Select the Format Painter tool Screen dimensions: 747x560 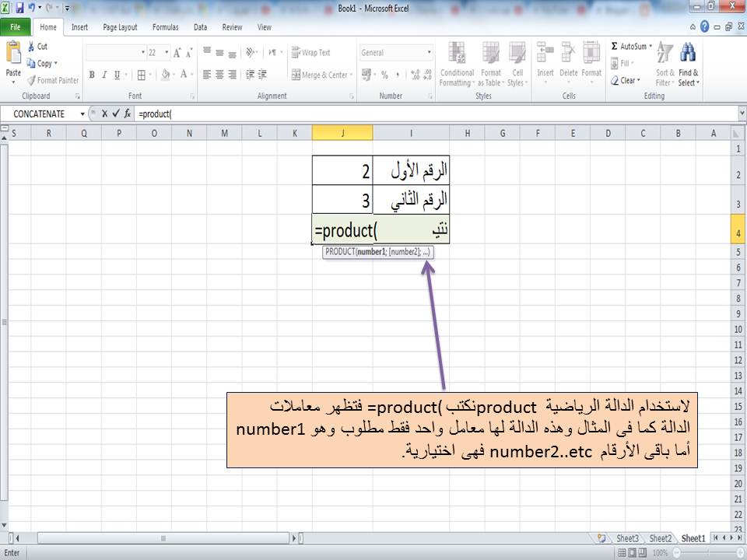pyautogui.click(x=52, y=80)
